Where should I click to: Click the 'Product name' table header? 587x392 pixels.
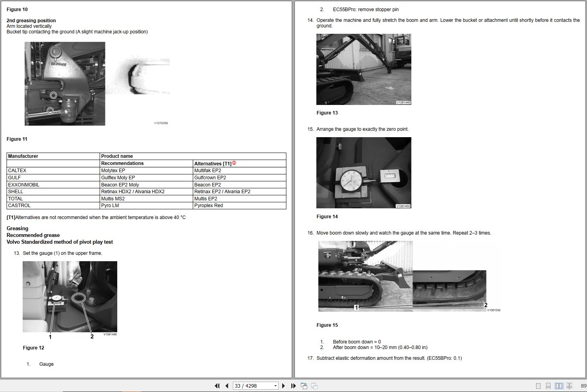click(x=193, y=156)
